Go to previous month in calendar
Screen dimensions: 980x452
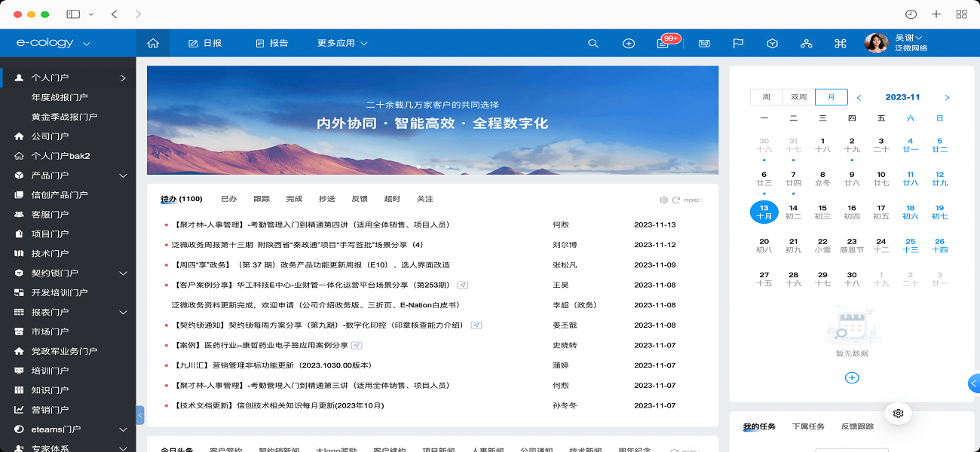pos(859,98)
